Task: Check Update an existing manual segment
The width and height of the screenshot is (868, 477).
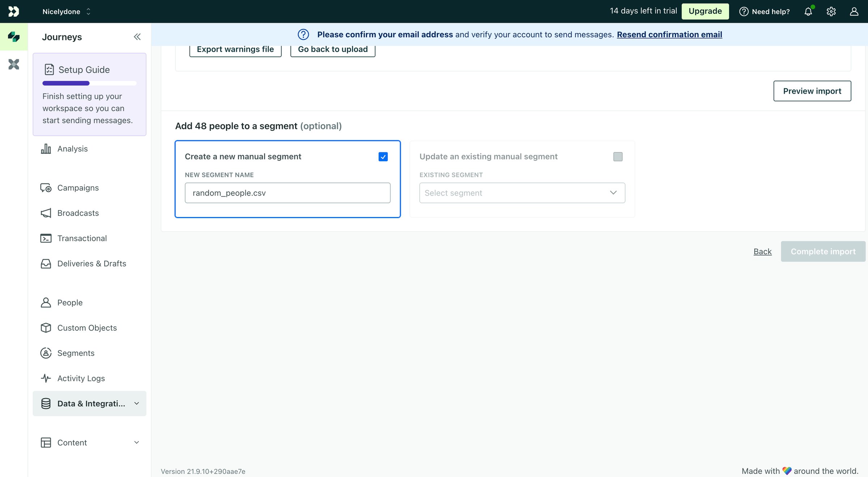Action: 618,157
